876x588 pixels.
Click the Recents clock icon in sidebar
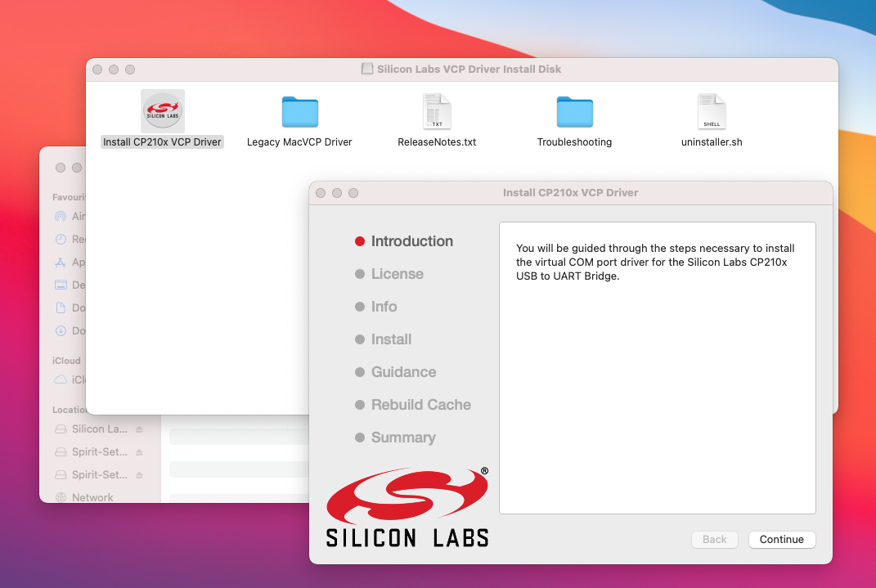(61, 240)
